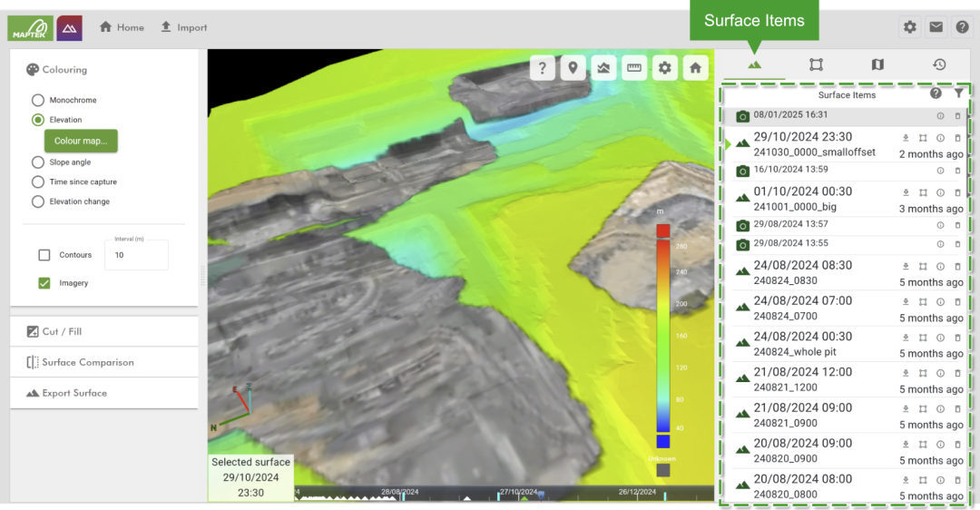Choose Slope angle colouring
980x510 pixels.
38,162
